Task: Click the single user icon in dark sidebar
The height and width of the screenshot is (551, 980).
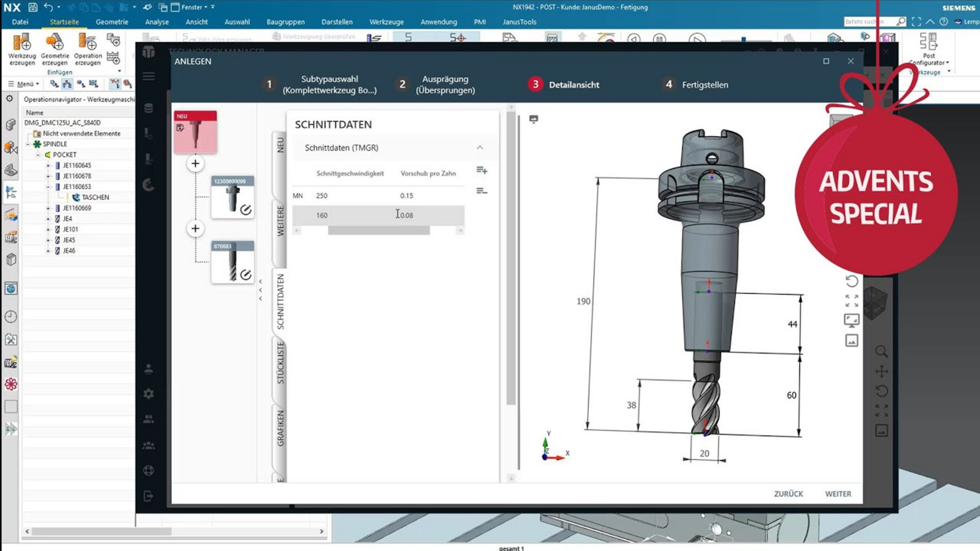Action: coord(149,369)
